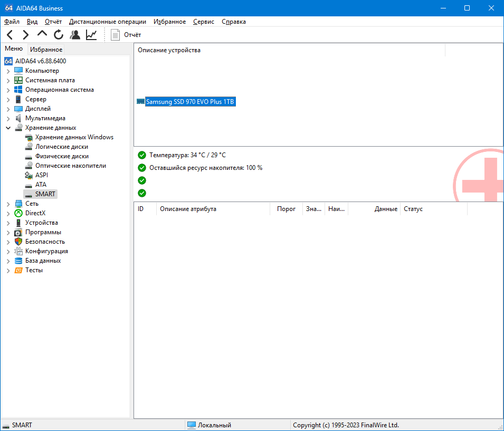Screen dimensions: 504x431
Task: Expand the Сеть tree node
Action: [x=8, y=204]
